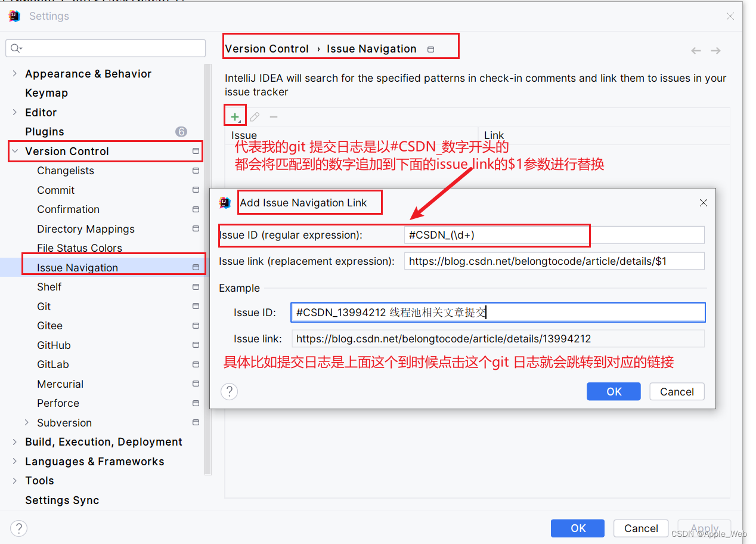Click the help icon at Settings bottom-left
Screen dimensions: 756x544
[19, 528]
